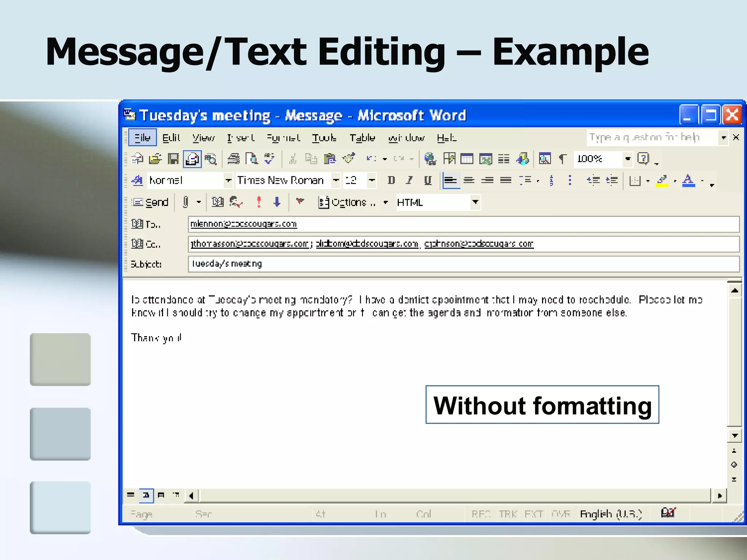Click the spelling status book icon
The width and height of the screenshot is (747, 560).
[668, 513]
